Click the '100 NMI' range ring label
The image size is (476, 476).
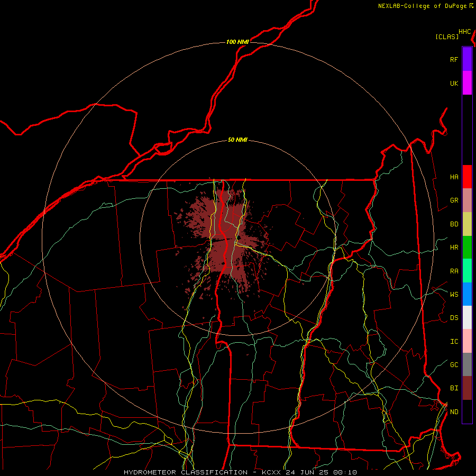237,42
